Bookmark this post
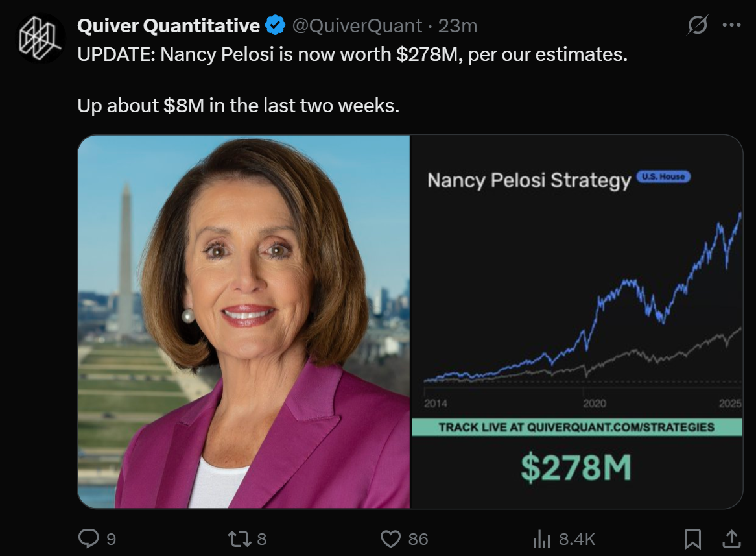The height and width of the screenshot is (556, 756). click(x=692, y=538)
